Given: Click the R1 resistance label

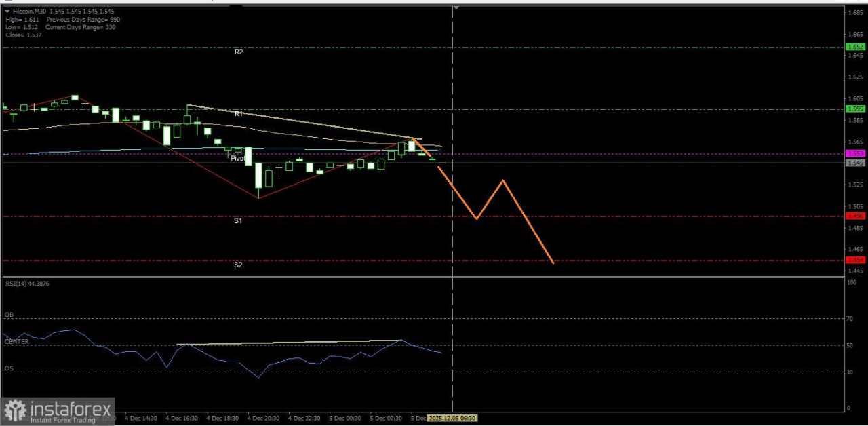Looking at the screenshot, I should pos(239,113).
